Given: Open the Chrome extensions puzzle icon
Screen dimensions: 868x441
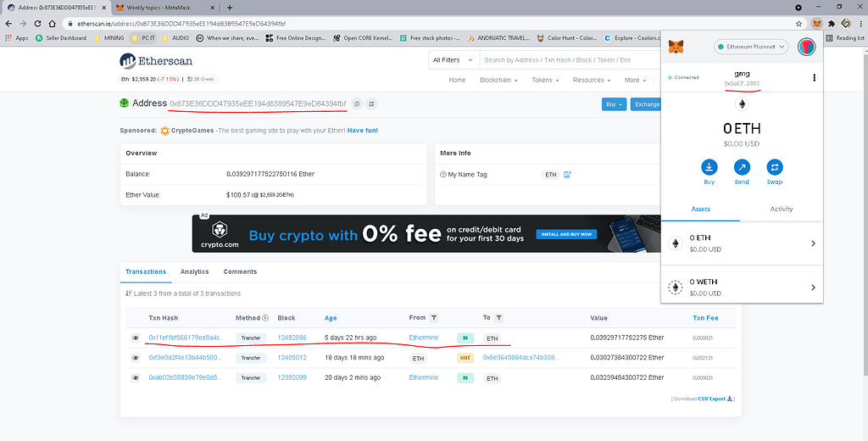Looking at the screenshot, I should [x=832, y=24].
